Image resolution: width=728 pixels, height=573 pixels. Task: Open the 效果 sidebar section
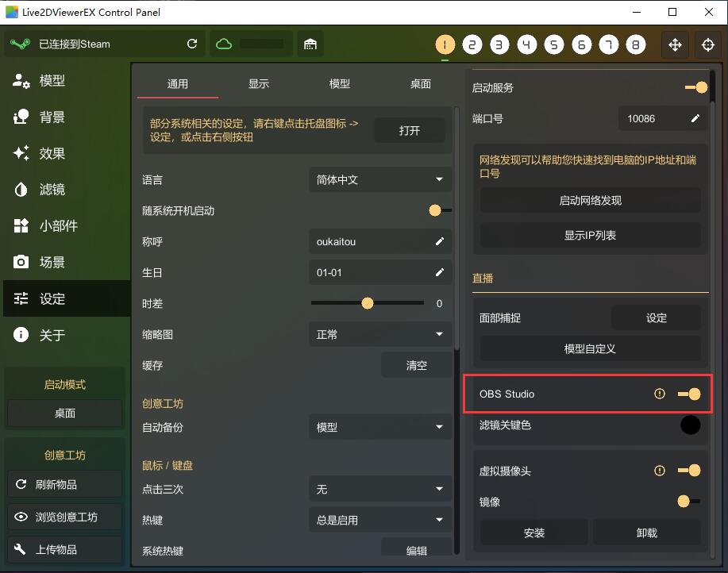pyautogui.click(x=66, y=153)
